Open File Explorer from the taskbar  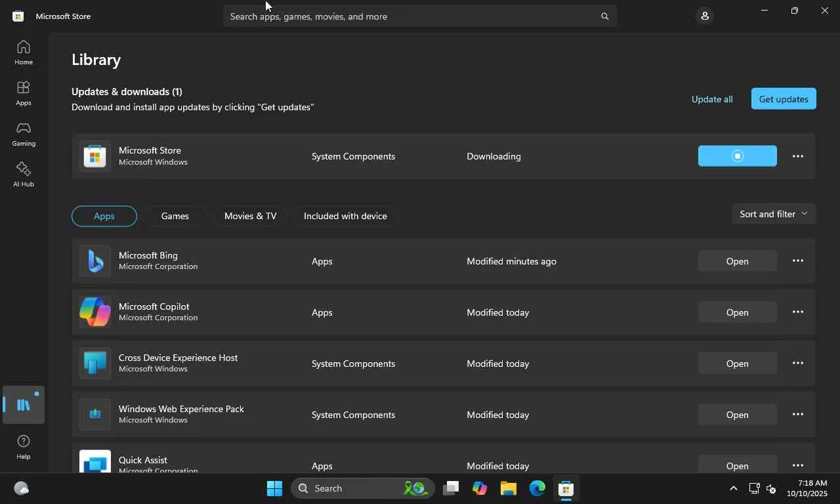(509, 488)
